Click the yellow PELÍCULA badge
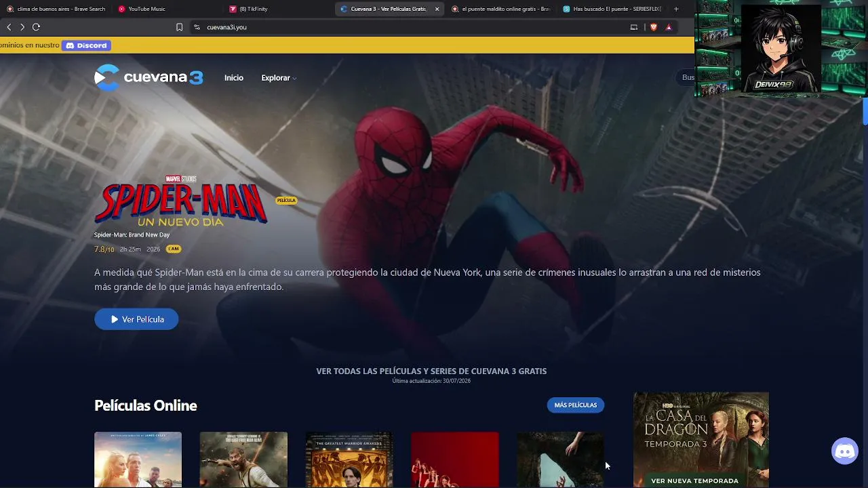The image size is (868, 488). click(x=286, y=201)
